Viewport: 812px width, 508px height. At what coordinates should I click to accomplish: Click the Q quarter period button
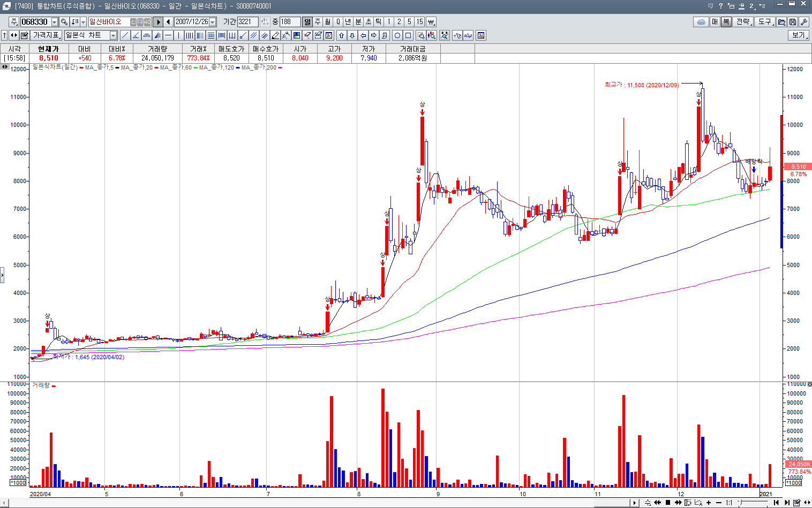click(338, 22)
